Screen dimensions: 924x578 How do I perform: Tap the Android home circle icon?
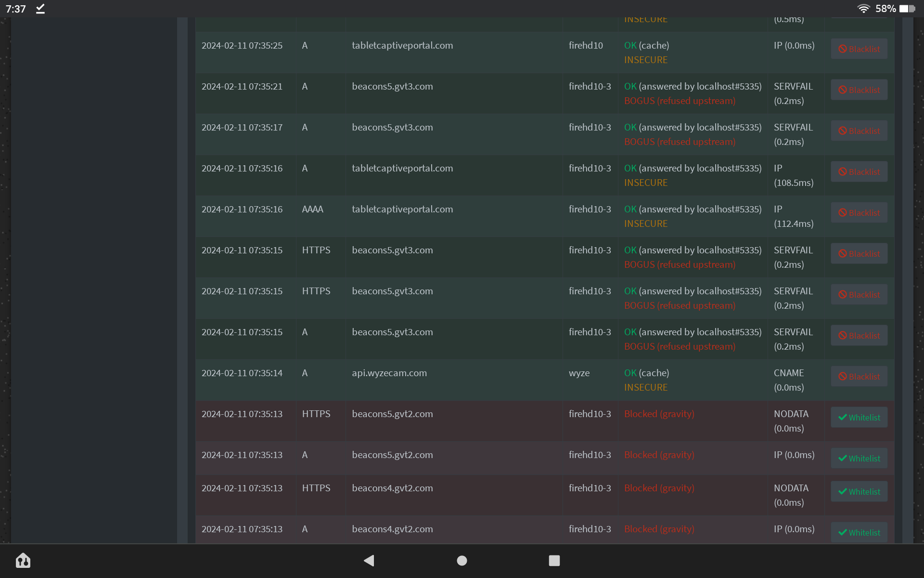(461, 561)
